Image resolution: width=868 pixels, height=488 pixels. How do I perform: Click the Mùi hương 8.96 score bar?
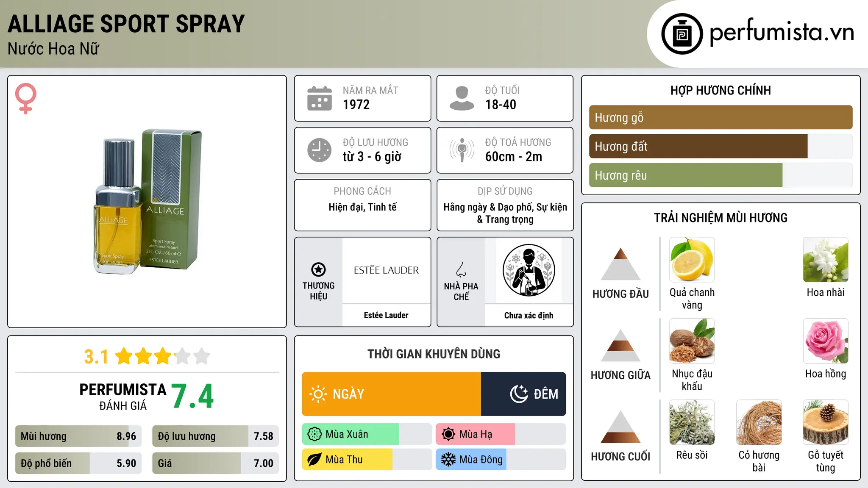[78, 436]
